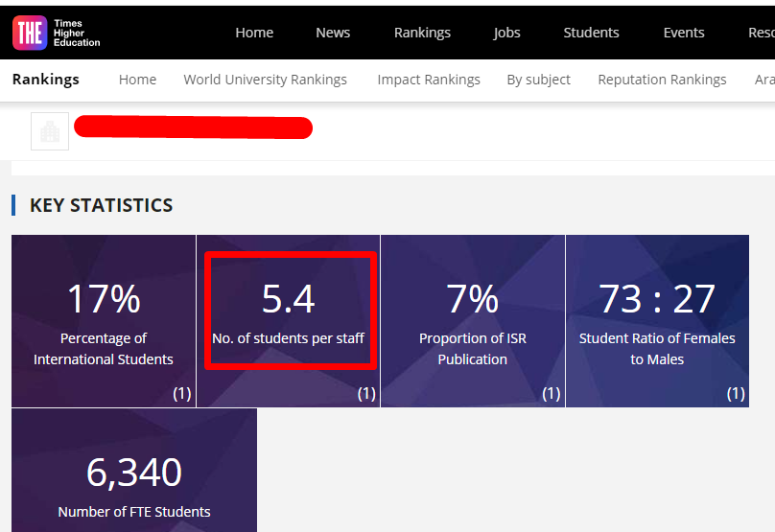Select the 5.4 students per staff tile
This screenshot has height=532, width=775.
coord(288,321)
